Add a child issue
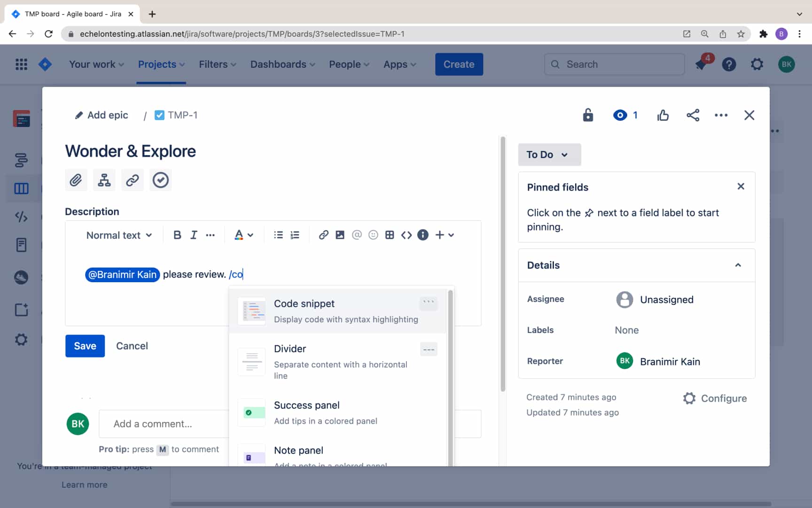 pos(104,180)
